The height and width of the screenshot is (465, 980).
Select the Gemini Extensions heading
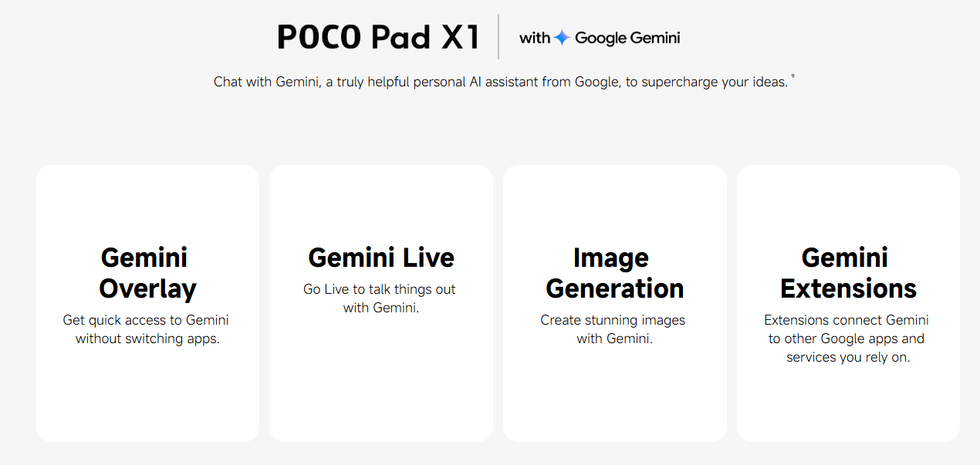(848, 272)
